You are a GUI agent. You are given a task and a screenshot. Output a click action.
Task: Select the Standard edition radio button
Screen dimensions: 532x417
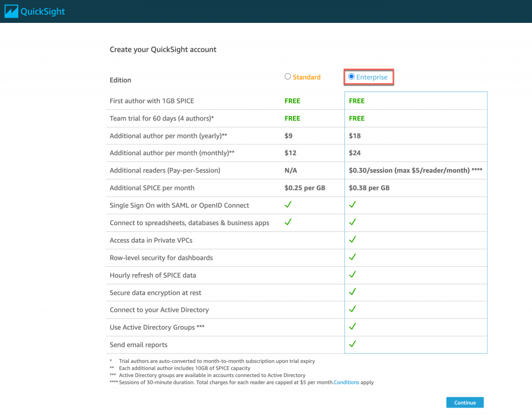pos(288,77)
